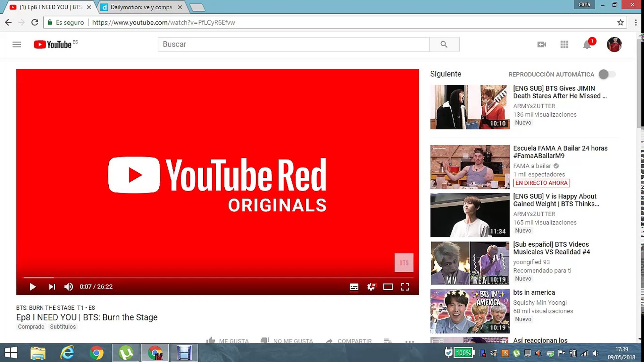Open the player settings gear menu
The width and height of the screenshot is (644, 362).
pyautogui.click(x=371, y=287)
